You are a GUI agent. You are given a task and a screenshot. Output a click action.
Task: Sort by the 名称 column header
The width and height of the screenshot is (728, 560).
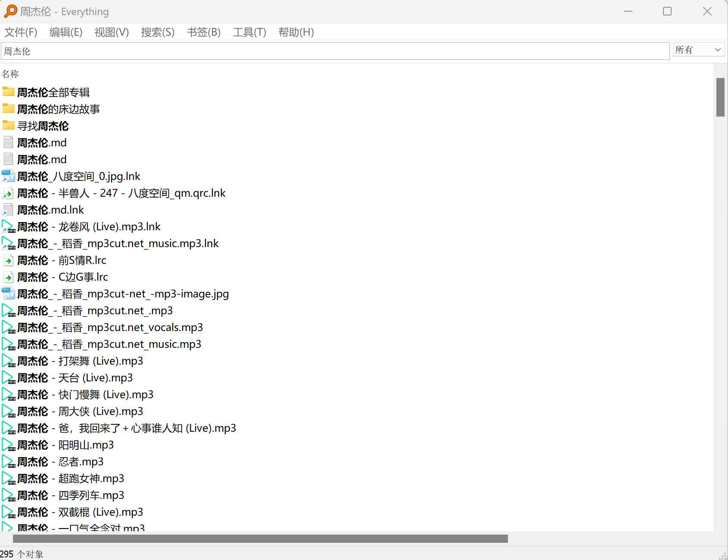click(x=10, y=74)
